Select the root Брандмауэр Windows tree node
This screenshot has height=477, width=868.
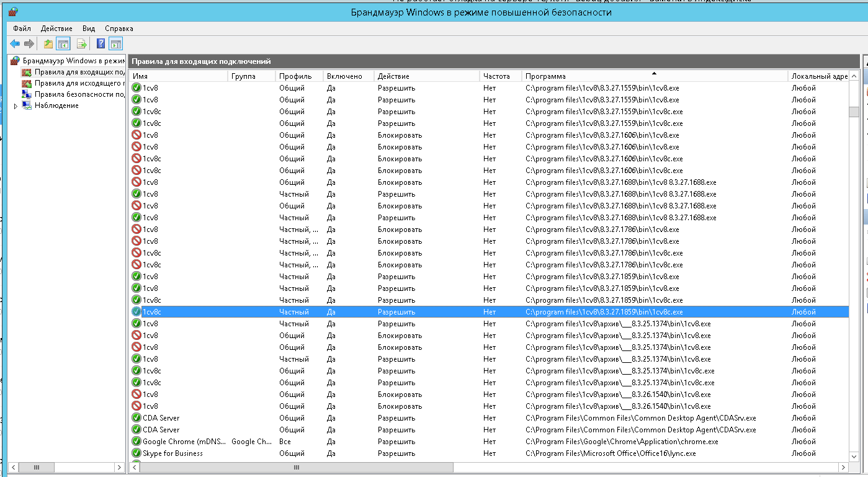coord(73,61)
